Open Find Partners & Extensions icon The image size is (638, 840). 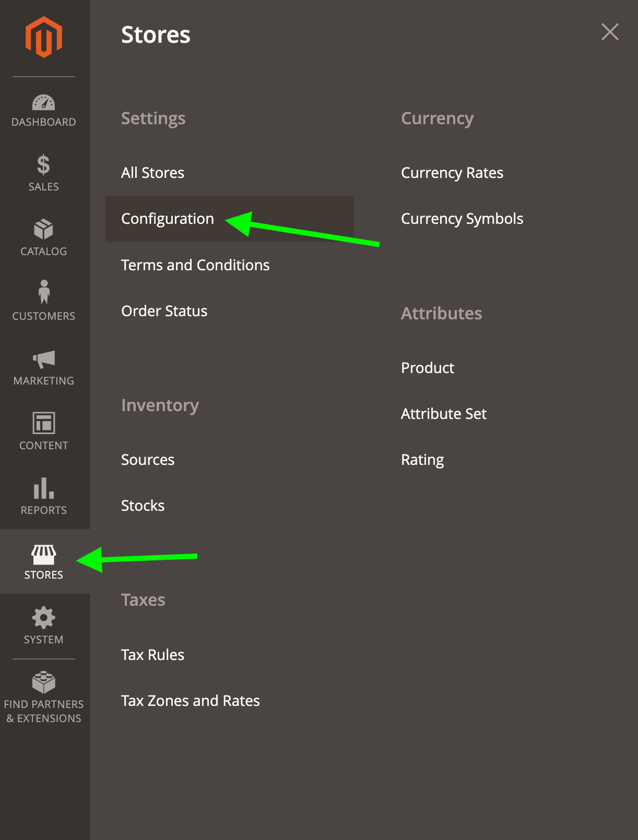tap(44, 682)
